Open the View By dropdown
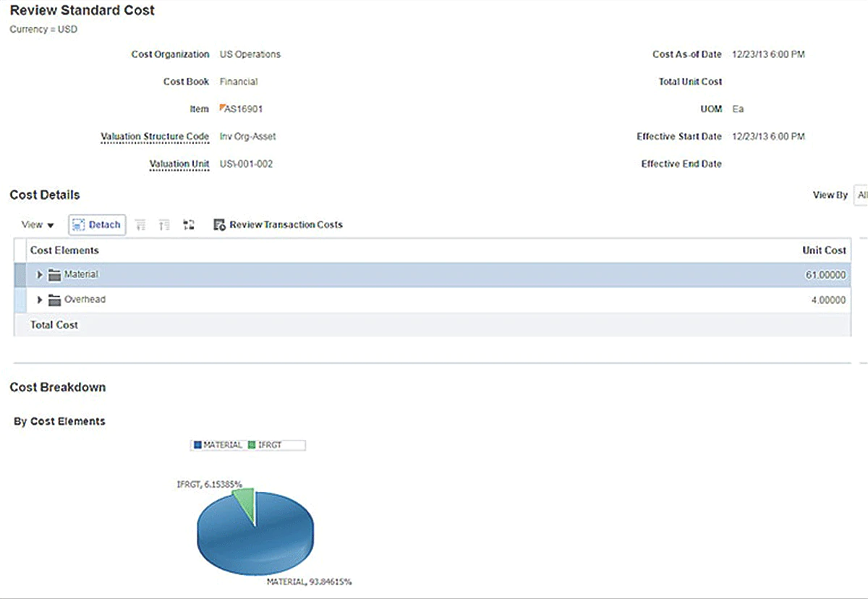The image size is (868, 599). click(861, 195)
